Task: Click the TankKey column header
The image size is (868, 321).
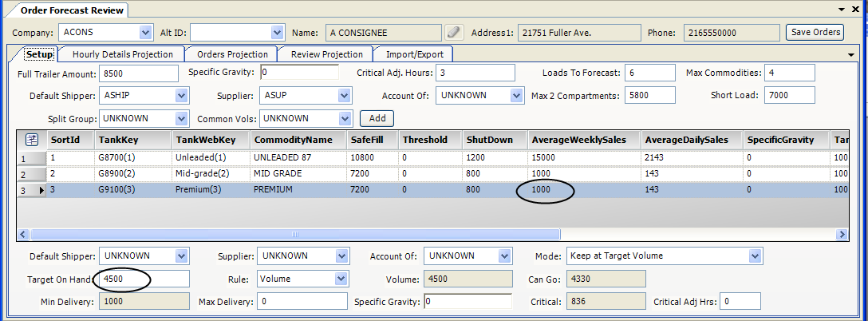Action: (x=133, y=140)
